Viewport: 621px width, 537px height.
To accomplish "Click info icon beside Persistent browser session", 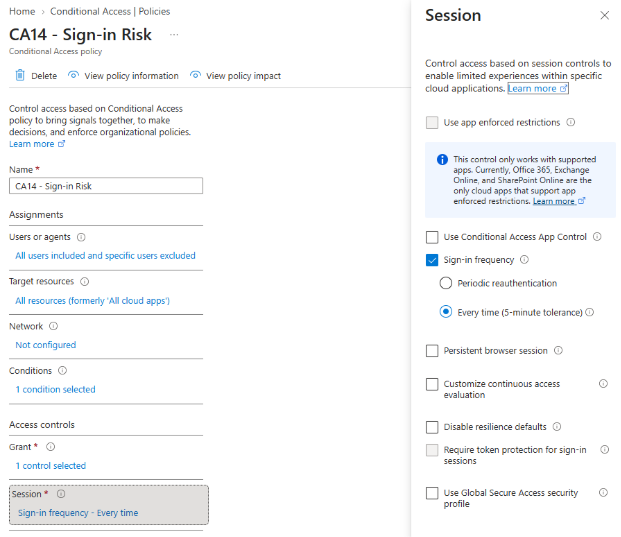I will [558, 350].
